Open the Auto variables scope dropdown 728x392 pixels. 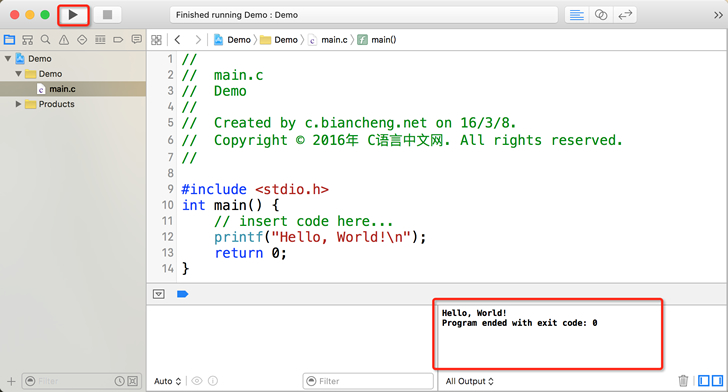coord(168,381)
